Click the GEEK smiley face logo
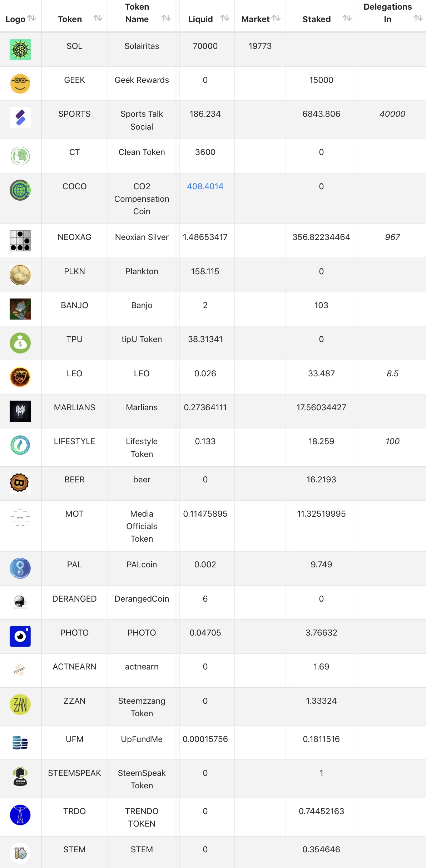Screen dimensions: 426x868 coord(20,84)
